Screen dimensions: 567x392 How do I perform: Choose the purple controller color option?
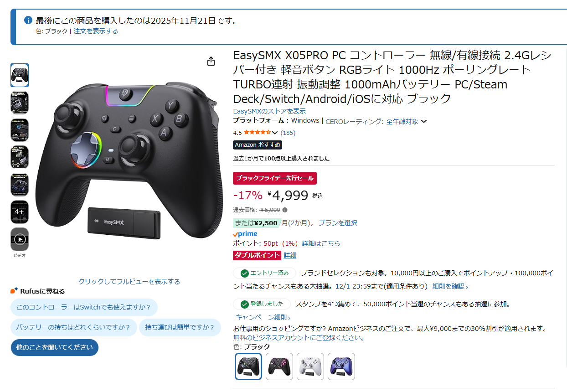tap(341, 366)
